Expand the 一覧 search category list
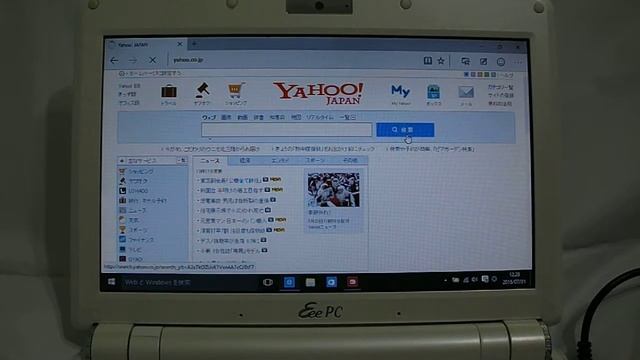Image resolution: width=640 pixels, height=360 pixels. 347,117
